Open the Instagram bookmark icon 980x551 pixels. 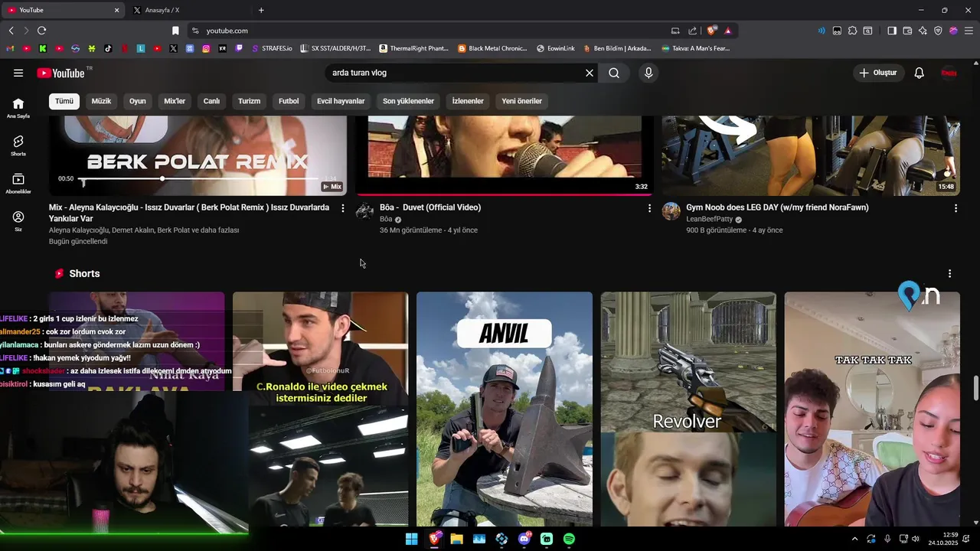pos(206,48)
